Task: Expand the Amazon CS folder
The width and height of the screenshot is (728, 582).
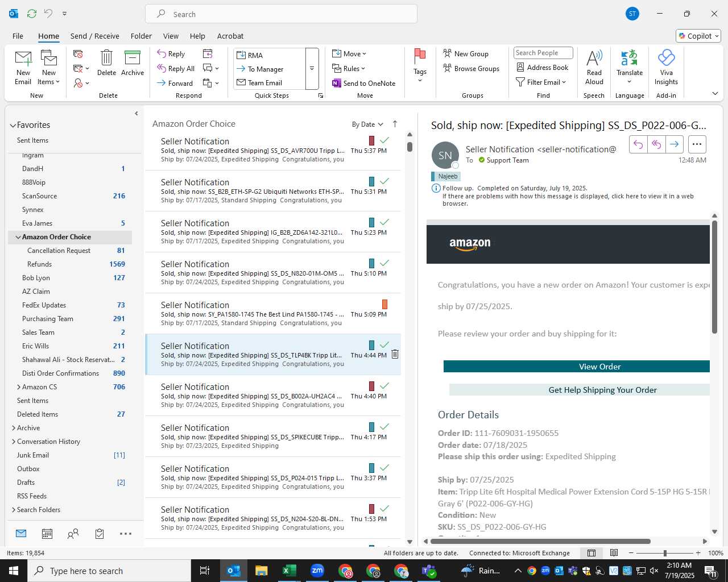Action: click(19, 387)
